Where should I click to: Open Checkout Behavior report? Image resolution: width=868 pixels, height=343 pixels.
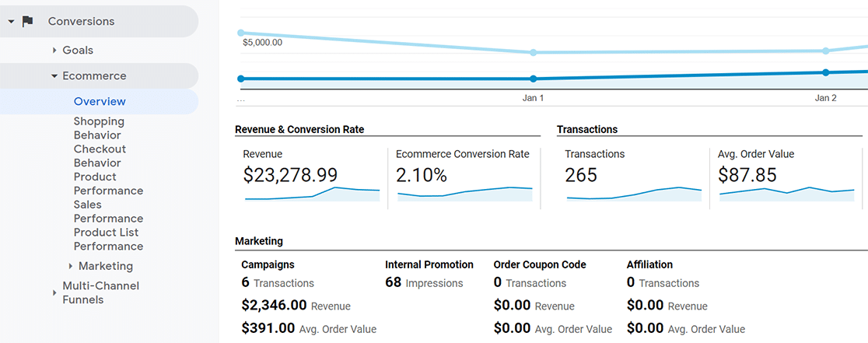100,156
